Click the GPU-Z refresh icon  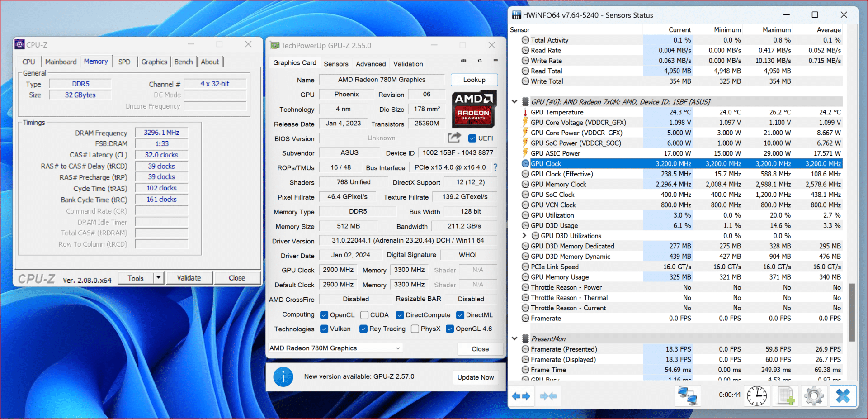tap(480, 61)
